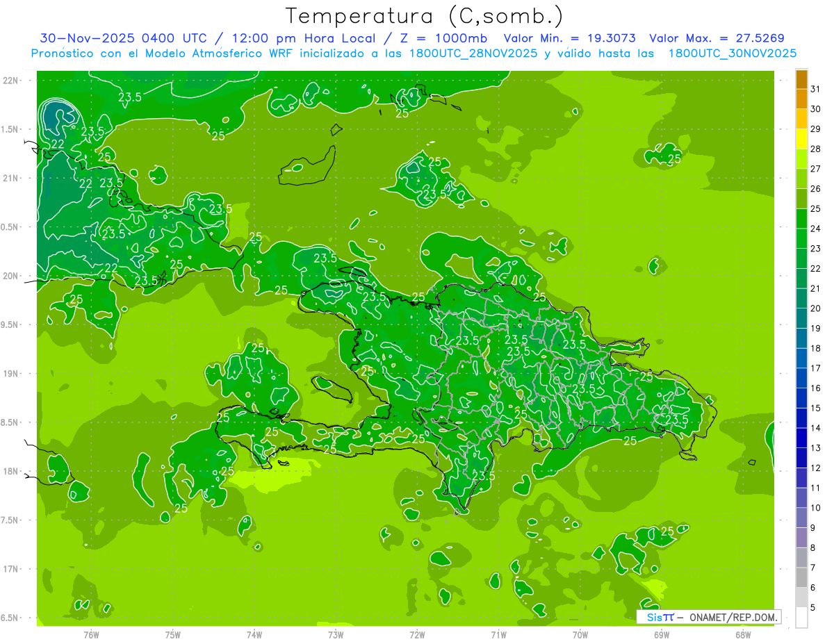Click the "73W" longitude label
834x644 pixels.
click(336, 634)
